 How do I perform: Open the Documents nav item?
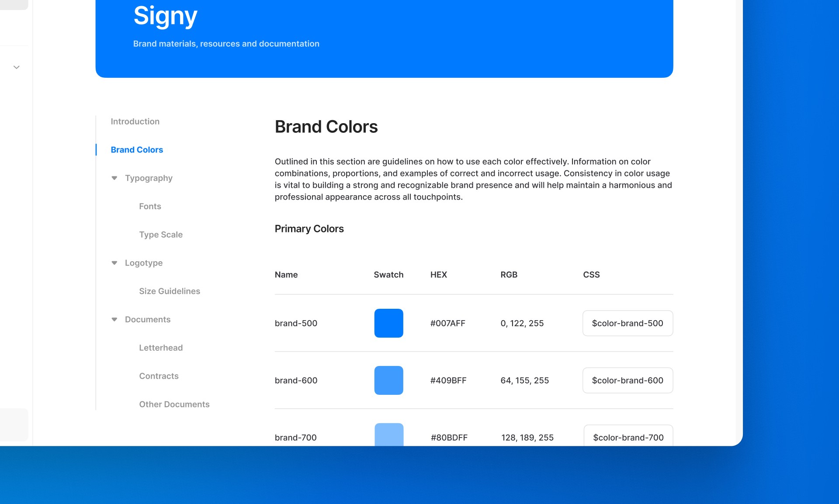(148, 320)
